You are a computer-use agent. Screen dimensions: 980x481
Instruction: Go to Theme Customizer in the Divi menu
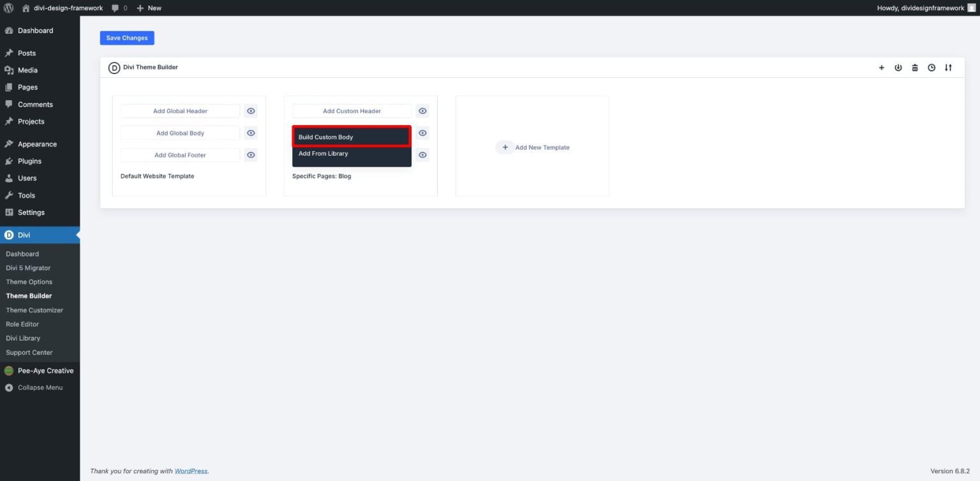point(34,310)
